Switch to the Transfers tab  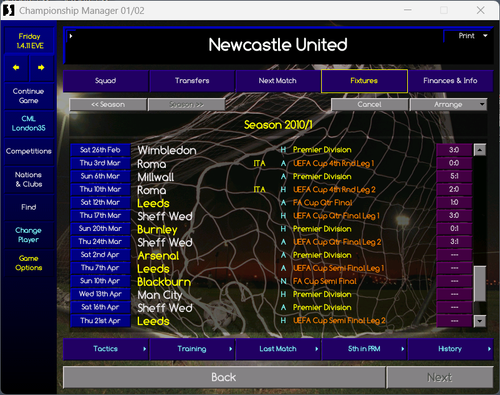pyautogui.click(x=192, y=81)
